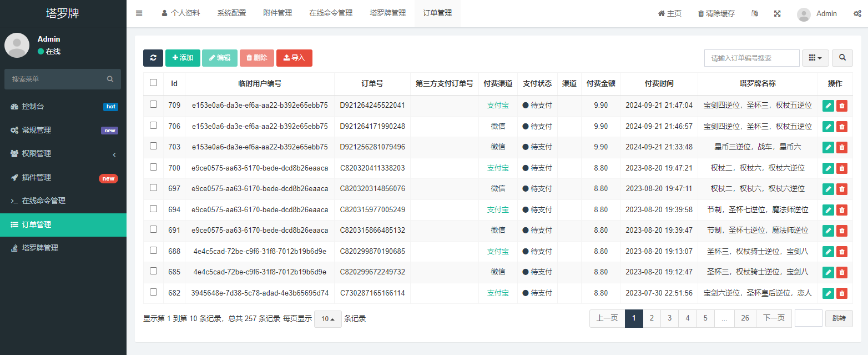This screenshot has width=868, height=355.
Task: Check the box for order Id 706
Action: tap(154, 125)
